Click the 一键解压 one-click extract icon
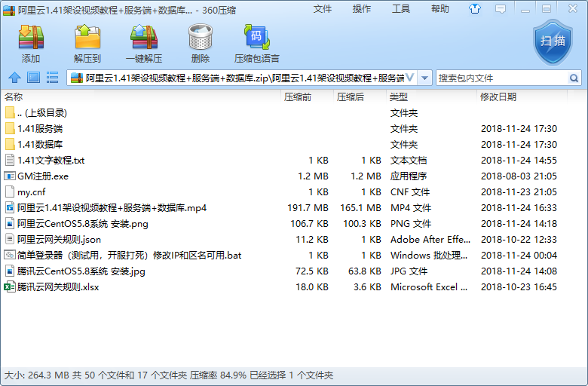The width and height of the screenshot is (588, 386). 144,37
